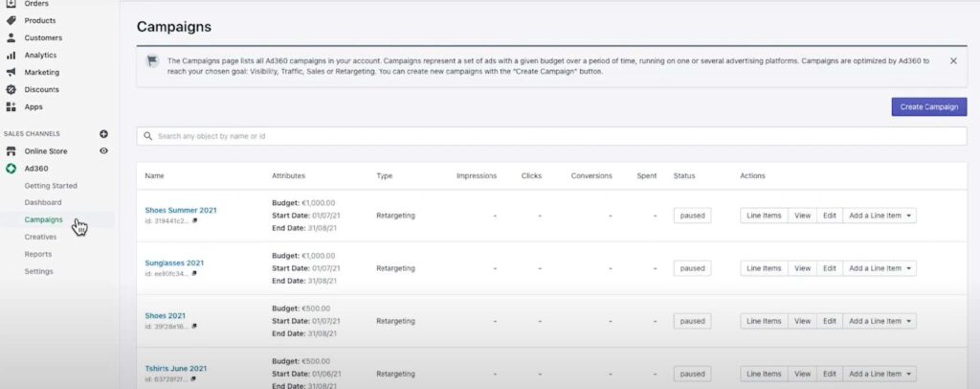The width and height of the screenshot is (980, 389).
Task: Expand Add a Line Item for Shoes 2021
Action: coord(880,321)
